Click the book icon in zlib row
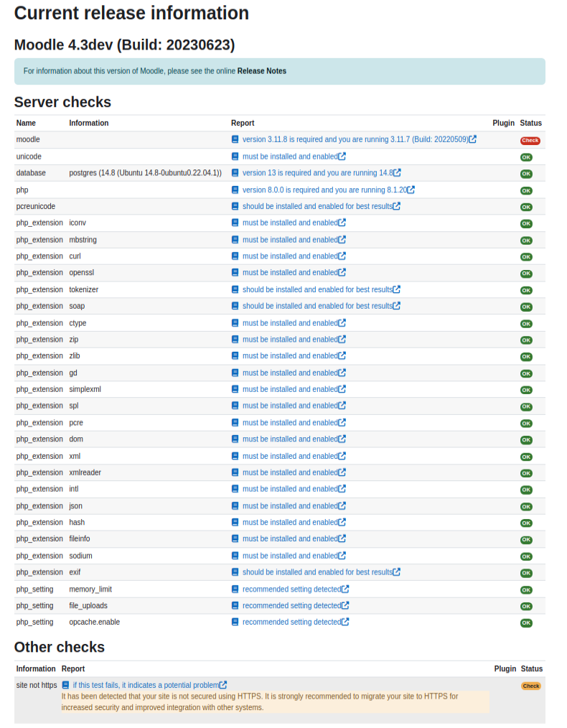Image resolution: width=567 pixels, height=728 pixels. (x=235, y=355)
